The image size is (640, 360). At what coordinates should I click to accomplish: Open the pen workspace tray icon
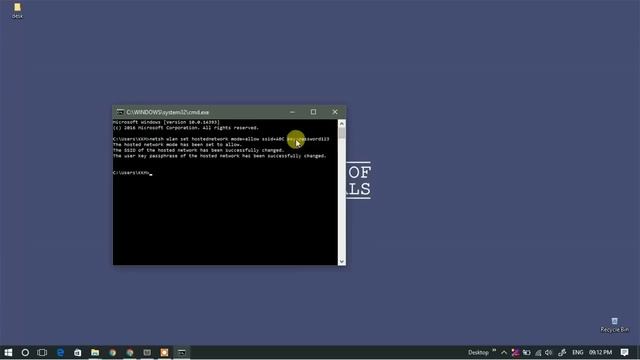(x=562, y=352)
